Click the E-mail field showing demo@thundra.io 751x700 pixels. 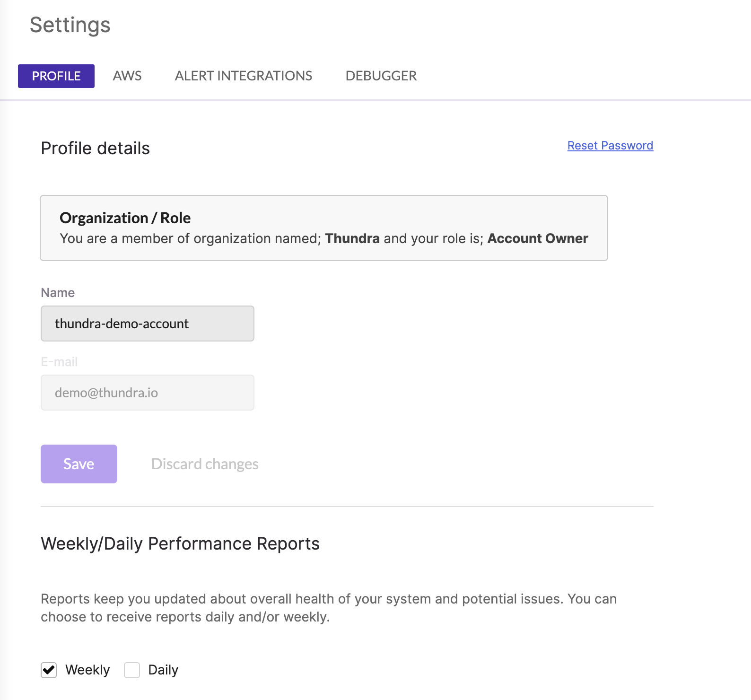148,393
